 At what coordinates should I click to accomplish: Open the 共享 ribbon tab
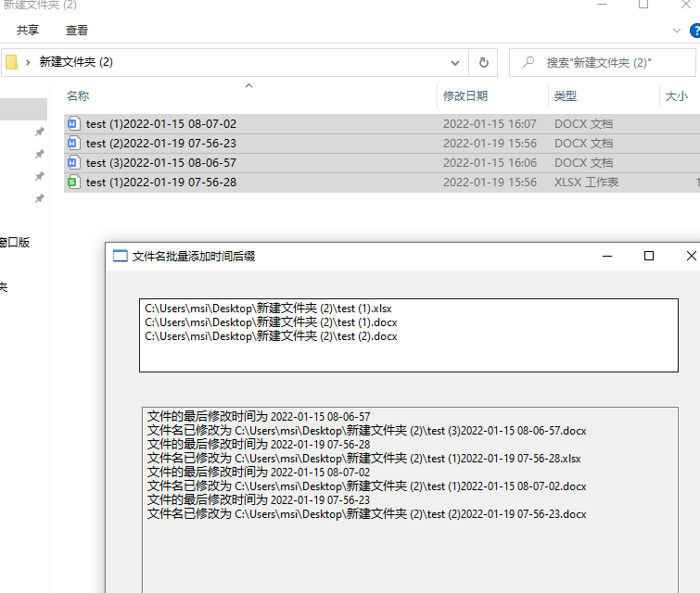tap(28, 31)
